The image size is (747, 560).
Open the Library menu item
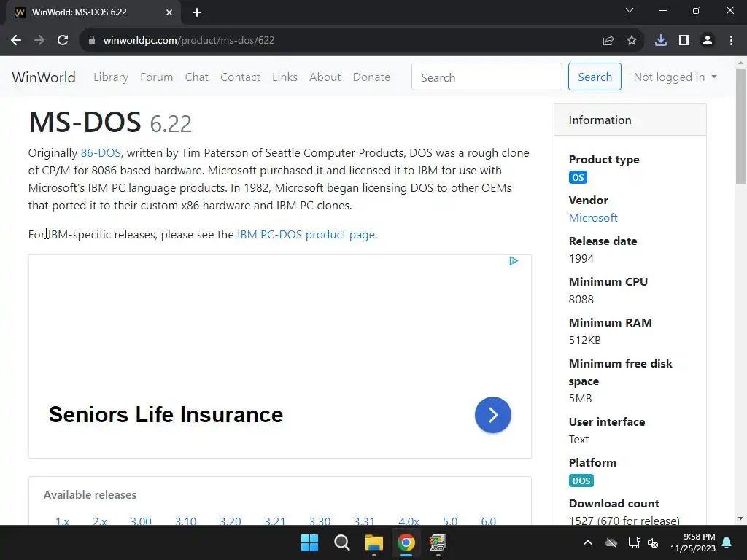point(111,77)
